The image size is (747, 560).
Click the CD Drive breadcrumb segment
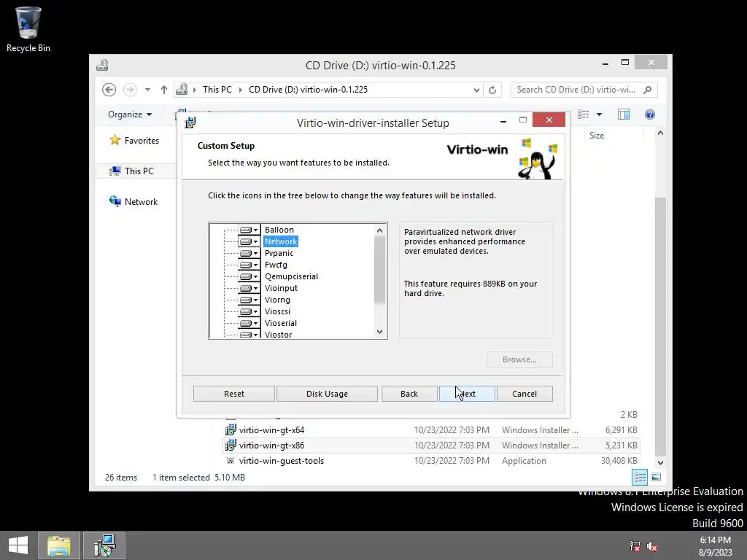point(309,90)
